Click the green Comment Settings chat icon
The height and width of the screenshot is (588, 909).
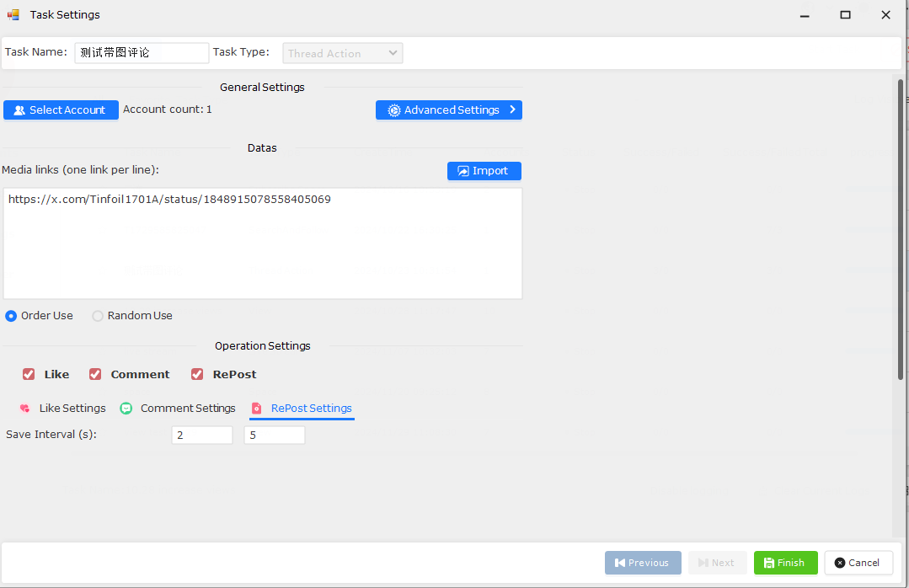coord(126,409)
